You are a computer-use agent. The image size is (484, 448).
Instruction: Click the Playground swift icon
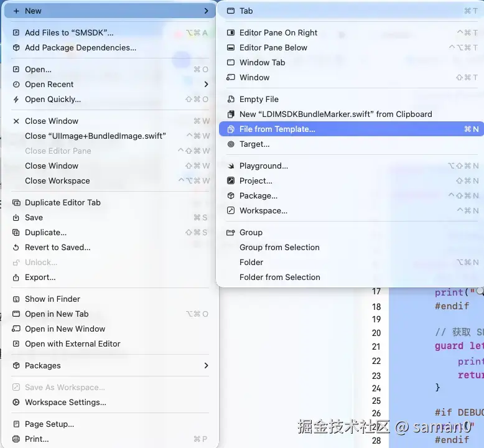(231, 166)
